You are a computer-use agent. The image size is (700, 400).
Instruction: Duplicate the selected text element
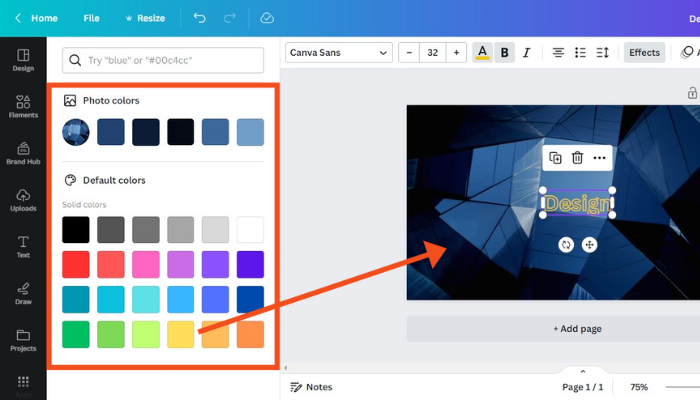click(555, 158)
